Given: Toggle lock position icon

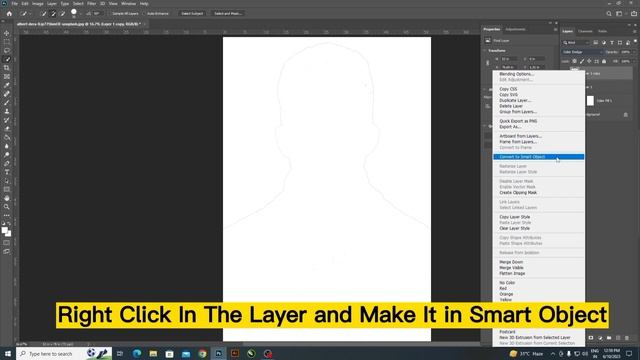Looking at the screenshot, I should 589,61.
